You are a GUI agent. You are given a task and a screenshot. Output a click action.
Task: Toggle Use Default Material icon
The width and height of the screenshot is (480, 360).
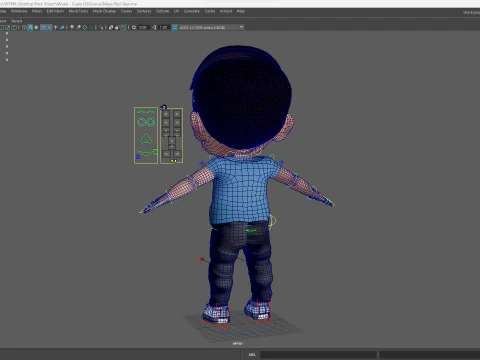37,27
